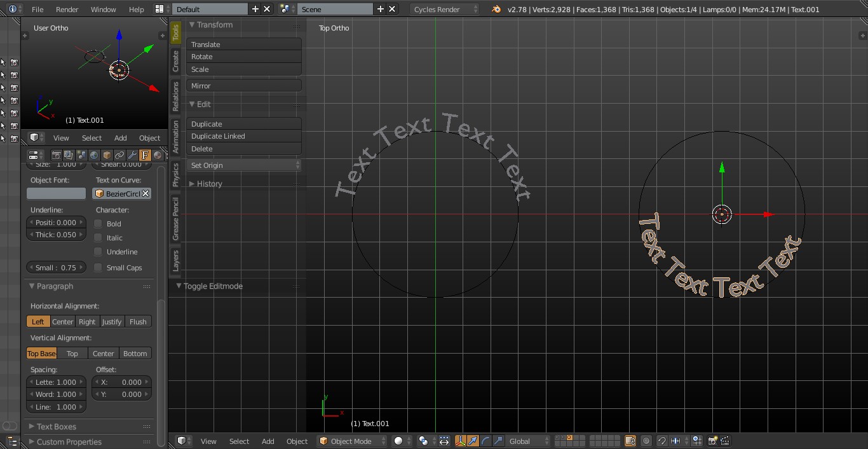Toggle snap magnet in the viewport header

(662, 441)
